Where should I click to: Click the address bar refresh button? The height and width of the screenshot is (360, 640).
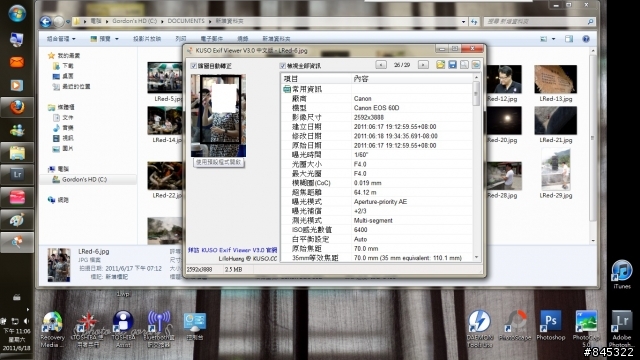(474, 22)
